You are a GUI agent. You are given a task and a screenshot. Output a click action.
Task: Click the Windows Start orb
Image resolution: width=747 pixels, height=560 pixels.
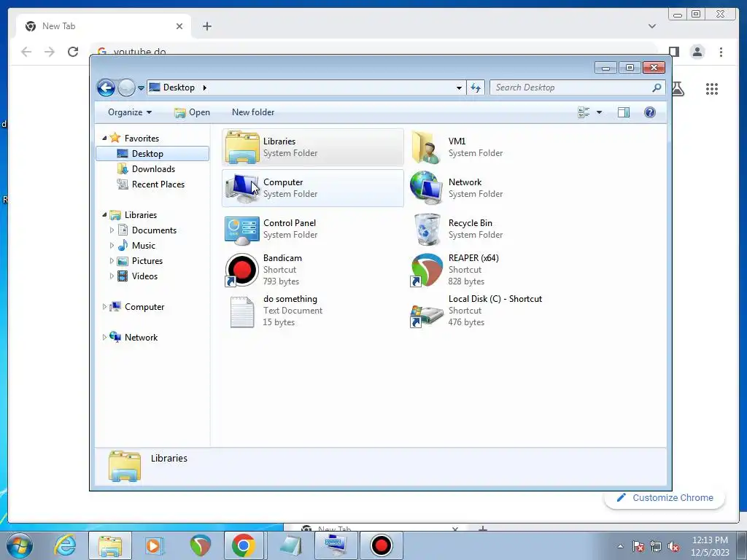(x=20, y=545)
